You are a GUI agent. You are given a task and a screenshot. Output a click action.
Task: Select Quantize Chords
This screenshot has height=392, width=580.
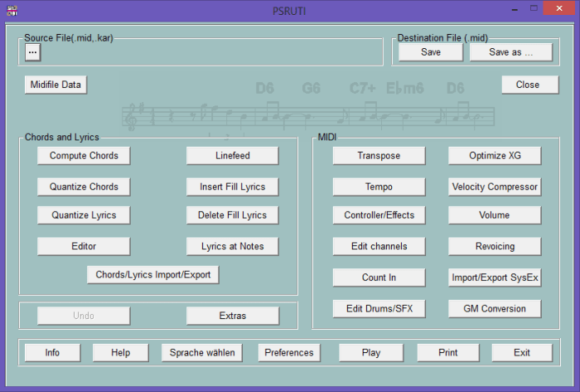coord(84,186)
